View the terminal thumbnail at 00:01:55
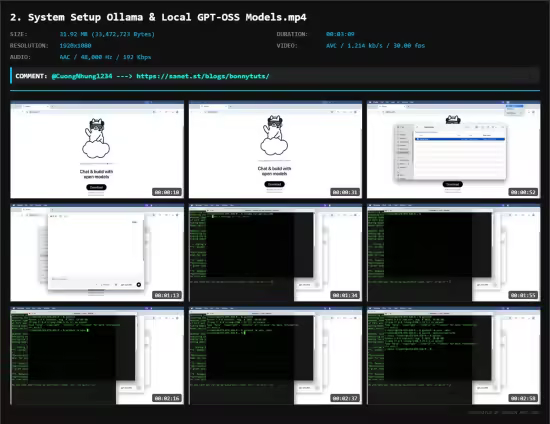The height and width of the screenshot is (424, 550). 454,253
